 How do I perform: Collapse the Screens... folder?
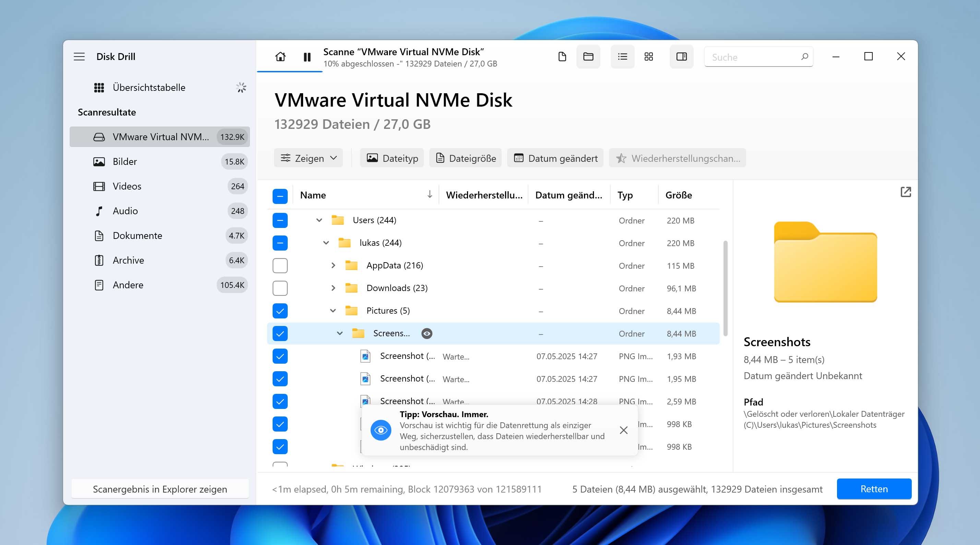pos(340,334)
